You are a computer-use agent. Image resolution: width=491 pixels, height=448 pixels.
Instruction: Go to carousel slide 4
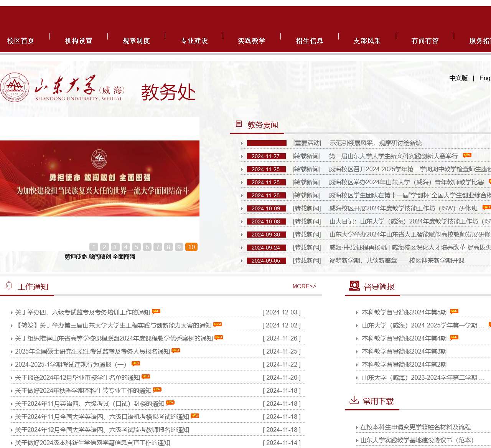pos(126,247)
